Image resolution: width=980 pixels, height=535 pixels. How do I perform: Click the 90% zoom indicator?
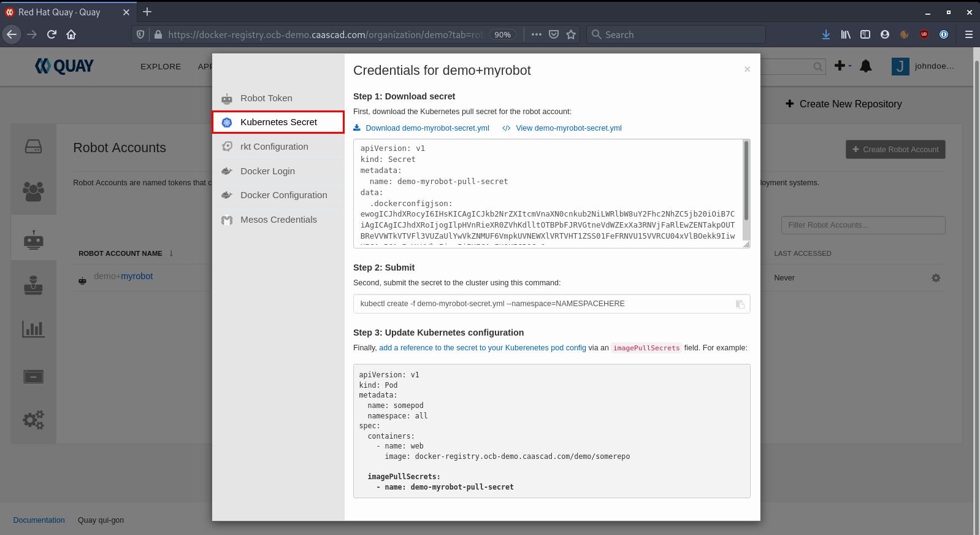(503, 35)
